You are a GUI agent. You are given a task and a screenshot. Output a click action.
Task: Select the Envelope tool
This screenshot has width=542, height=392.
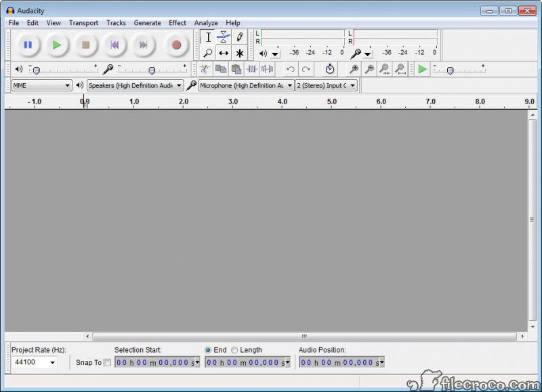(224, 37)
